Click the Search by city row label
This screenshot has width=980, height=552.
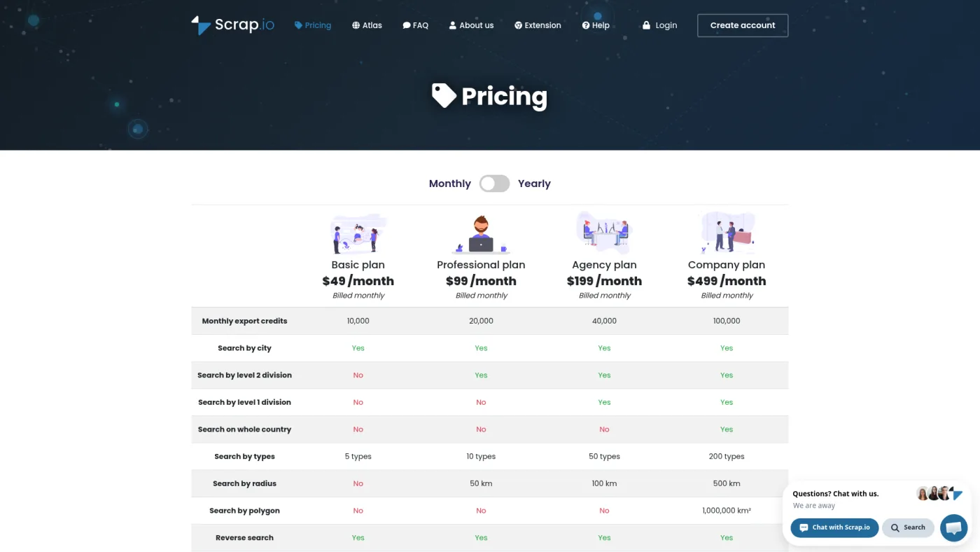(244, 348)
